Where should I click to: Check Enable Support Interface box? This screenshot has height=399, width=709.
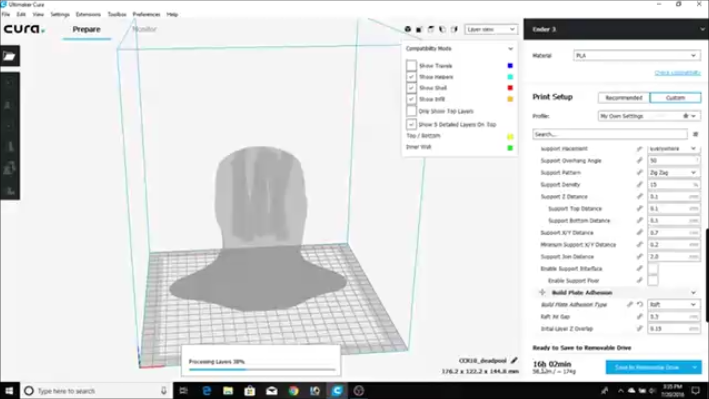point(652,269)
